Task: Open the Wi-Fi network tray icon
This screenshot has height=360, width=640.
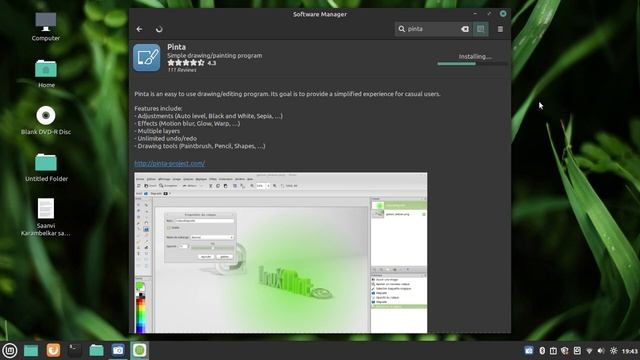Action: 589,351
